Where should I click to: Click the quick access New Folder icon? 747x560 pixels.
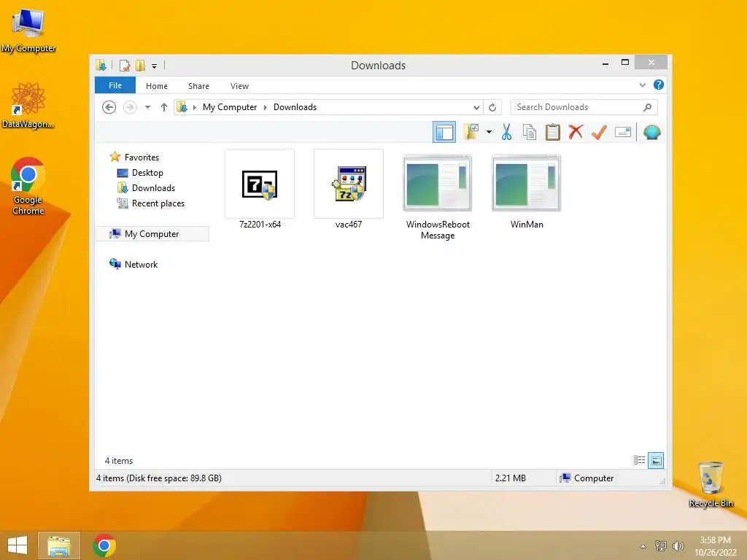coord(140,65)
